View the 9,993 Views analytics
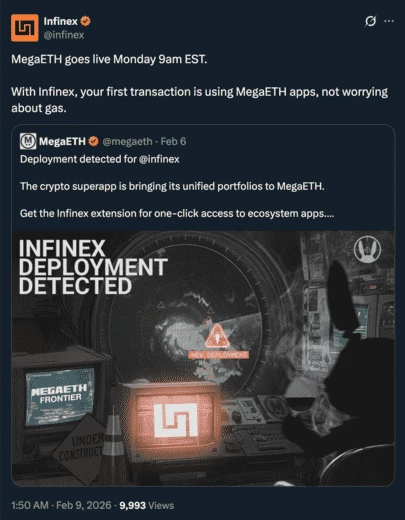 point(147,505)
